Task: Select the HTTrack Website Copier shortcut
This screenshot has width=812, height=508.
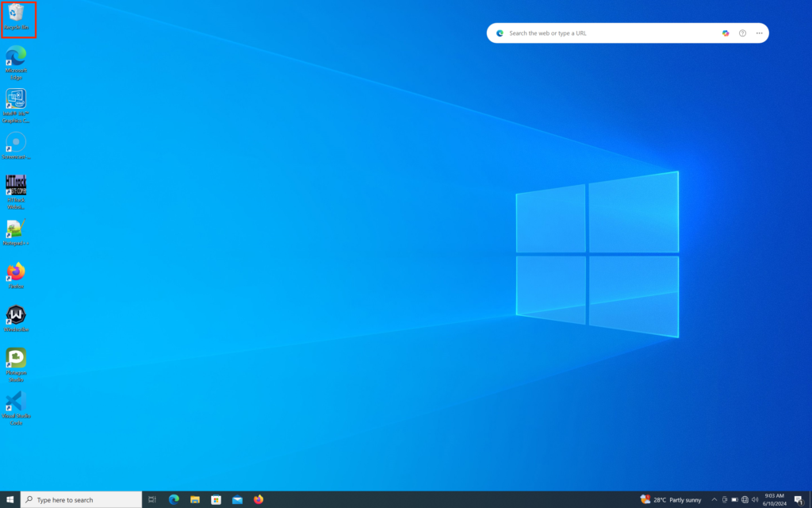Action: tap(16, 192)
